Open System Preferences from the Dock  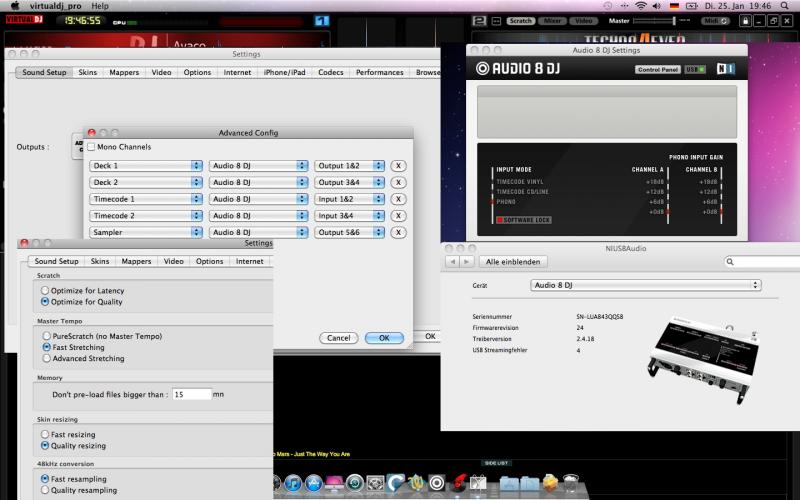click(x=375, y=483)
